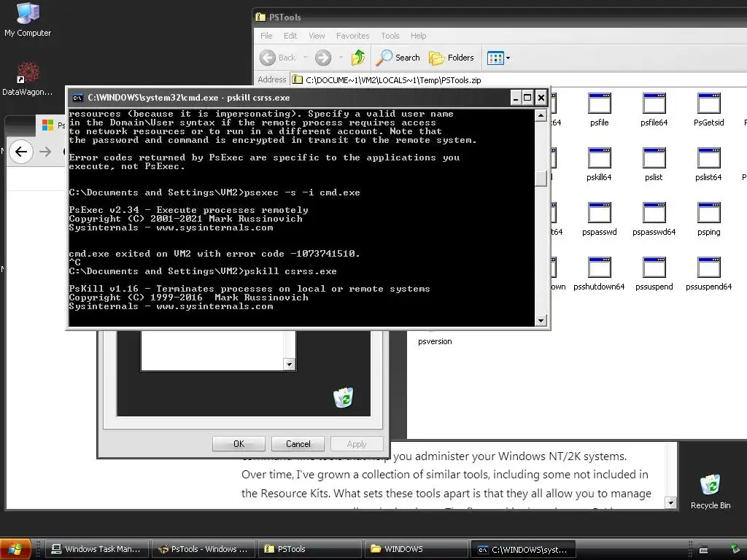This screenshot has width=747, height=560.
Task: Open the Recycle Bin on desktop
Action: pyautogui.click(x=711, y=491)
